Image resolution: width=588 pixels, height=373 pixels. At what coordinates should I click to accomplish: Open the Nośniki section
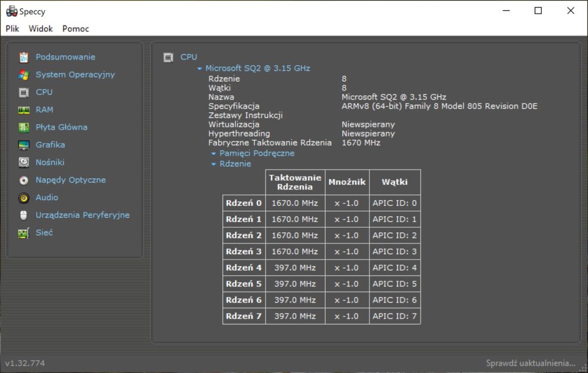point(50,162)
